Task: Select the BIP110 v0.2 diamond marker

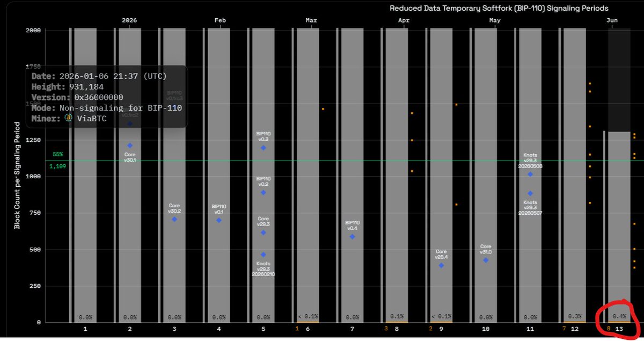Action: coord(264,192)
